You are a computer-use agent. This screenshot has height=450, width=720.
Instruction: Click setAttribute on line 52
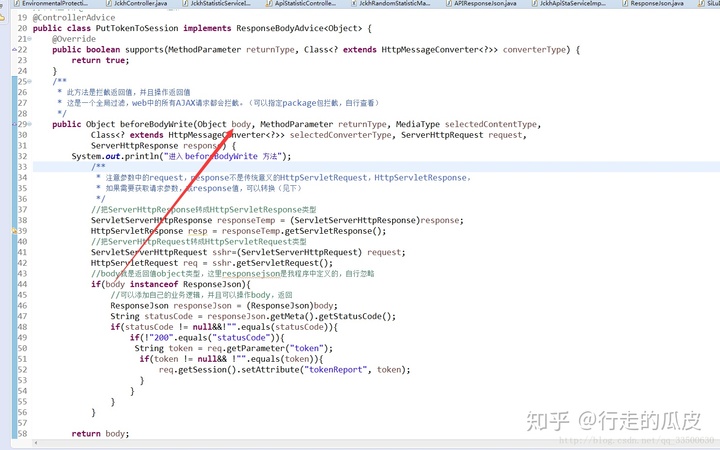tap(270, 370)
